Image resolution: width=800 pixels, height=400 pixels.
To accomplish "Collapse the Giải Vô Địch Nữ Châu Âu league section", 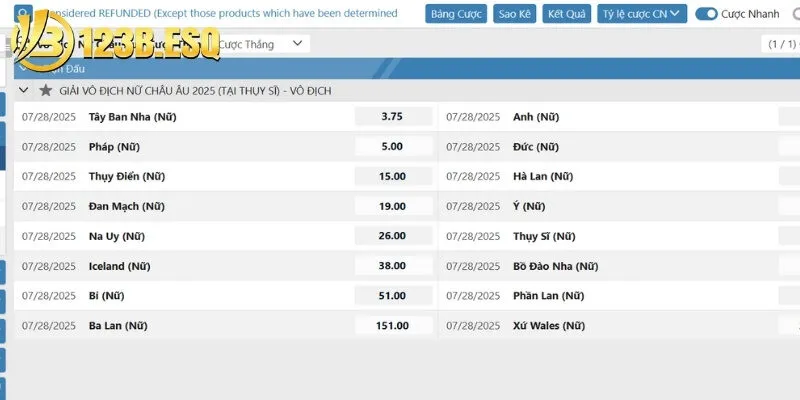I will click(24, 90).
